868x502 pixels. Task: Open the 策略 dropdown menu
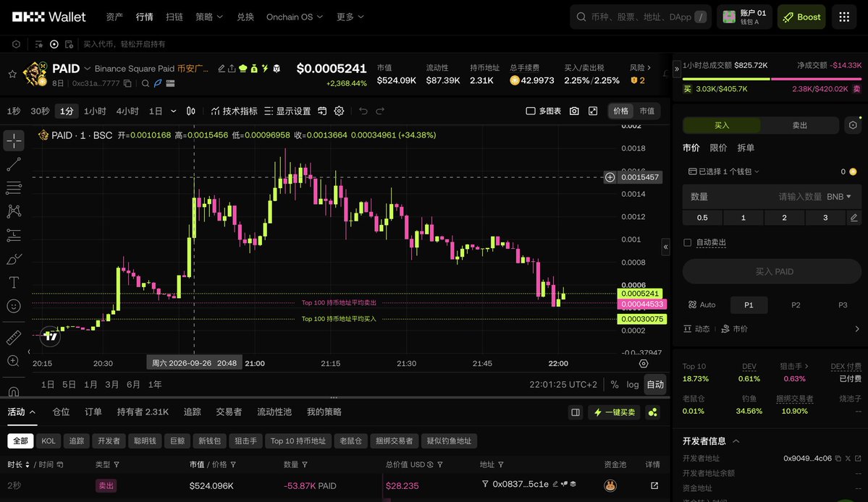209,17
